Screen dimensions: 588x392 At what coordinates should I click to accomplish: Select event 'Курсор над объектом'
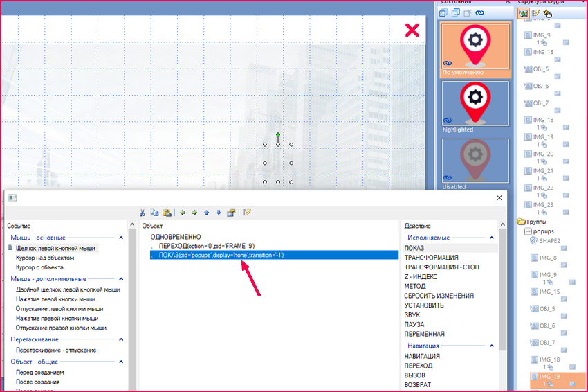coord(45,258)
